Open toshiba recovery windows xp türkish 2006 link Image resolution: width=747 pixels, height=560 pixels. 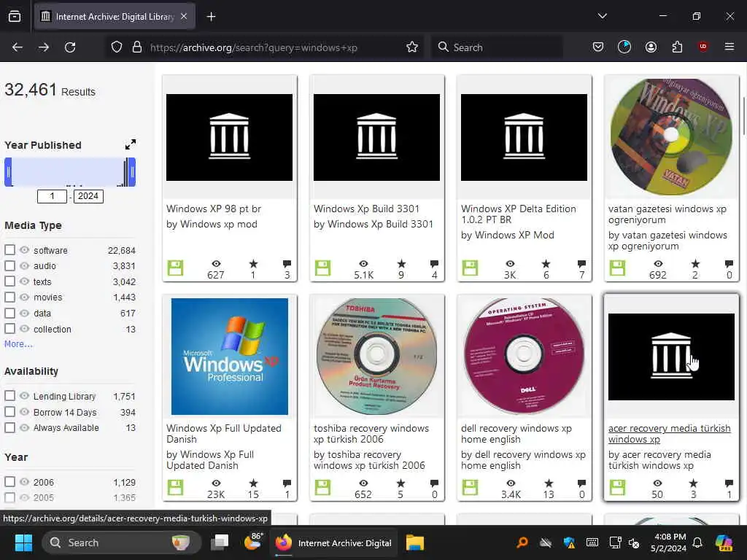coord(371,434)
